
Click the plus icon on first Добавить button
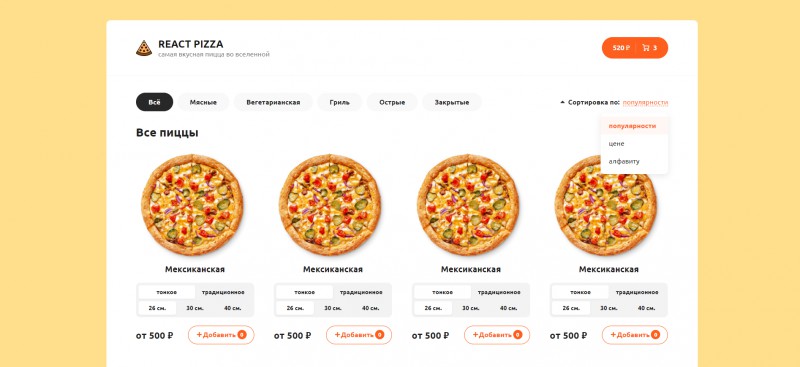click(x=199, y=335)
